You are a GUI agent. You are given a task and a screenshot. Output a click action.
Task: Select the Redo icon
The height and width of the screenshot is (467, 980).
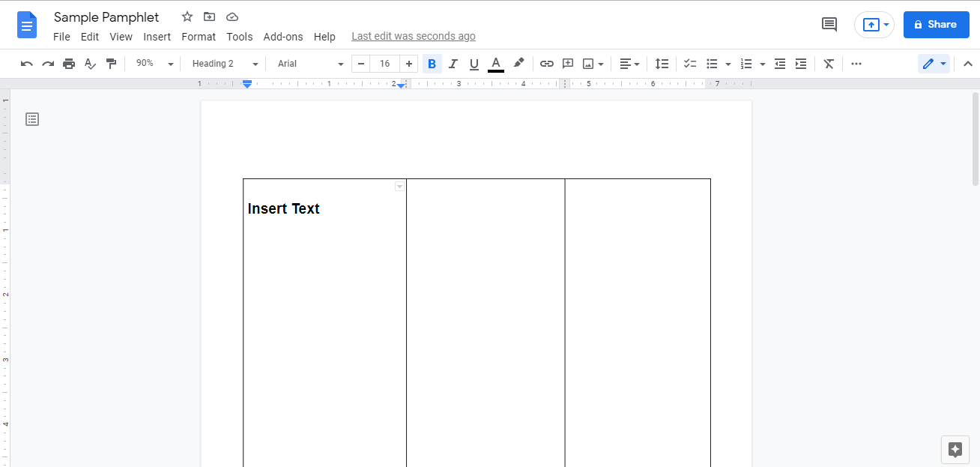coord(47,64)
